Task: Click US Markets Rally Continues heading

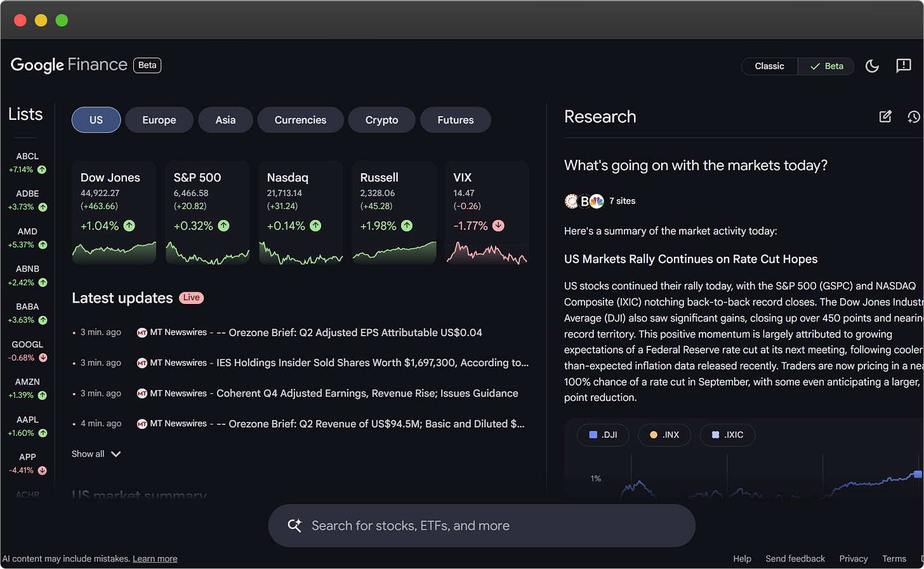Action: pos(690,259)
